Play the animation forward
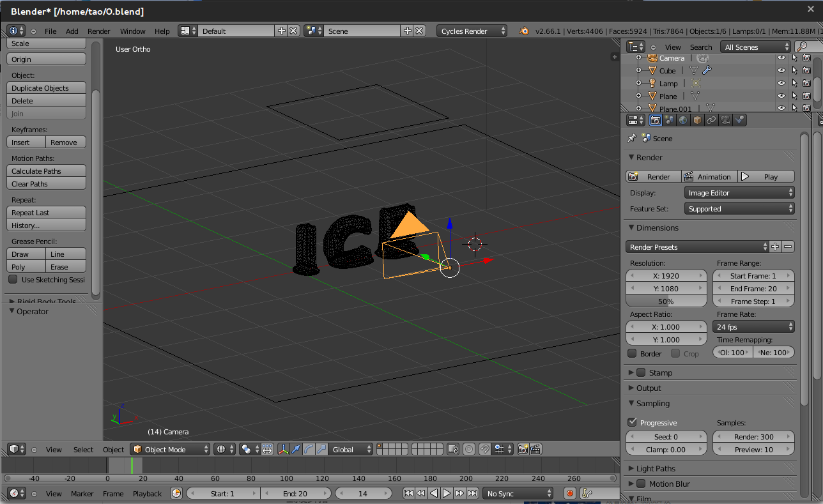Viewport: 823px width, 504px height. point(447,493)
